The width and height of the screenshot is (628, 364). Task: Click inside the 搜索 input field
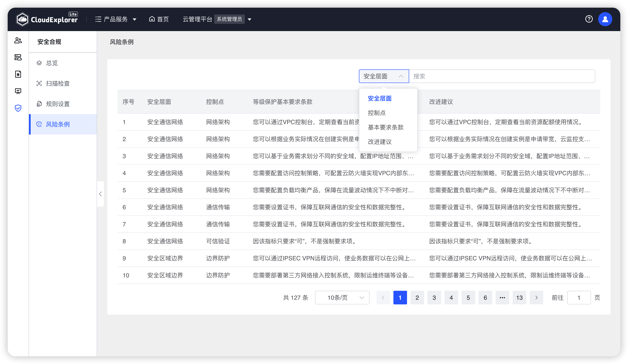tap(502, 76)
